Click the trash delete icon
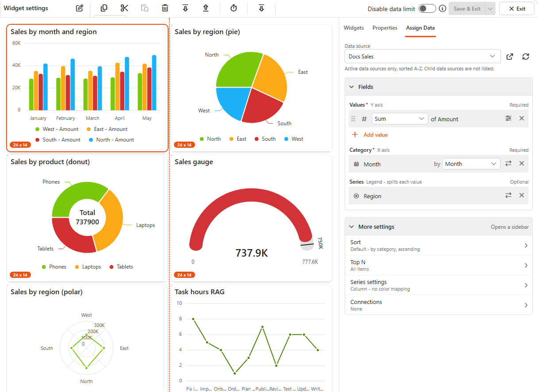 tap(165, 8)
